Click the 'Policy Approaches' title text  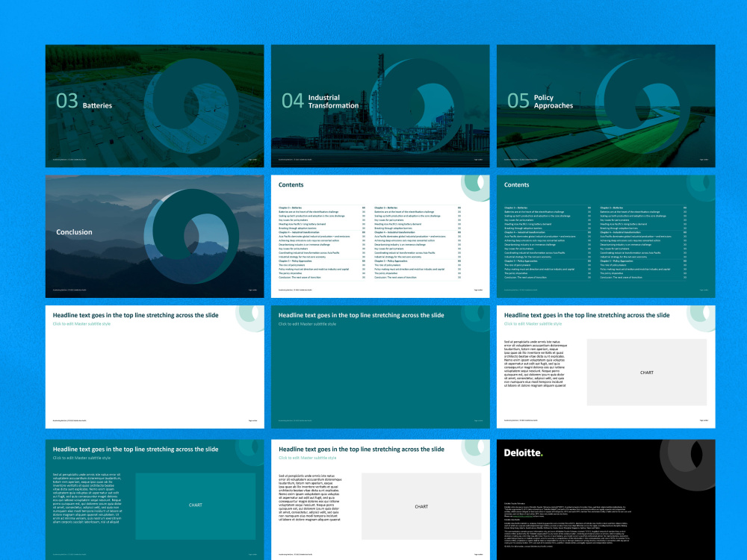pyautogui.click(x=553, y=102)
